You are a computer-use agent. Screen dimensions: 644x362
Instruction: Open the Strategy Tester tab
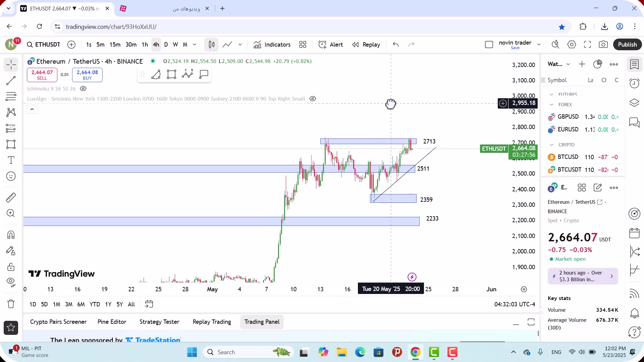click(159, 322)
